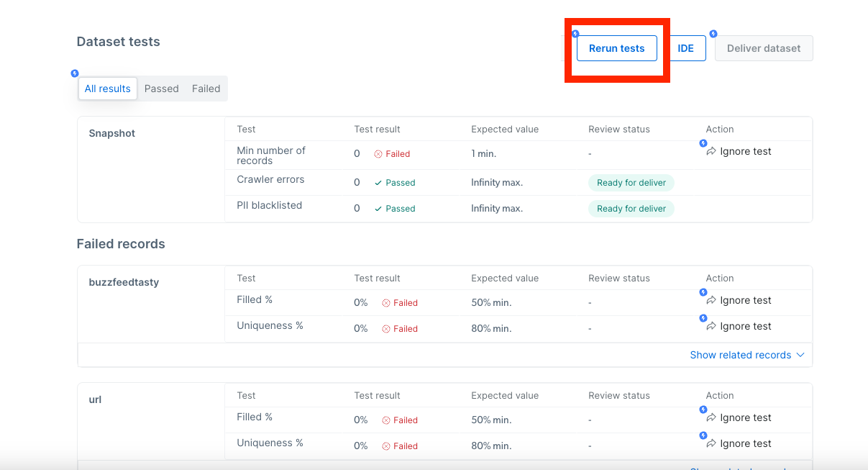
Task: Click Ignore test icon for buzzfeedtasty Uniqueness %
Action: [711, 327]
